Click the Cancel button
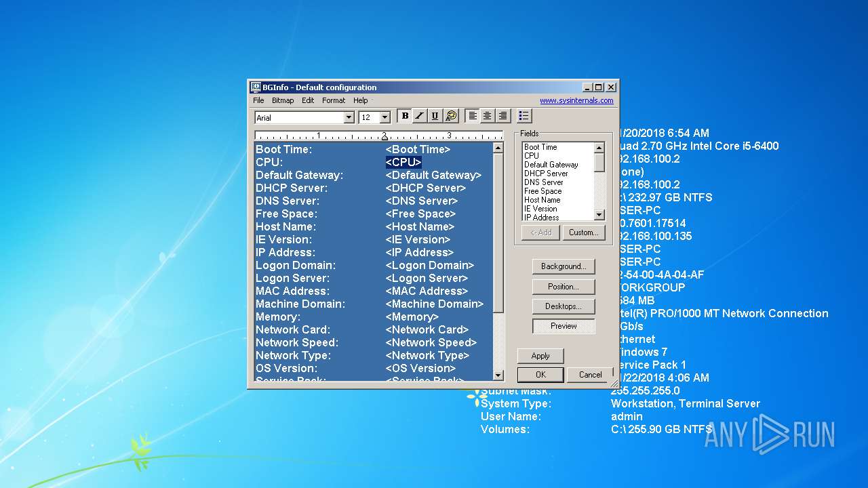 pos(590,374)
